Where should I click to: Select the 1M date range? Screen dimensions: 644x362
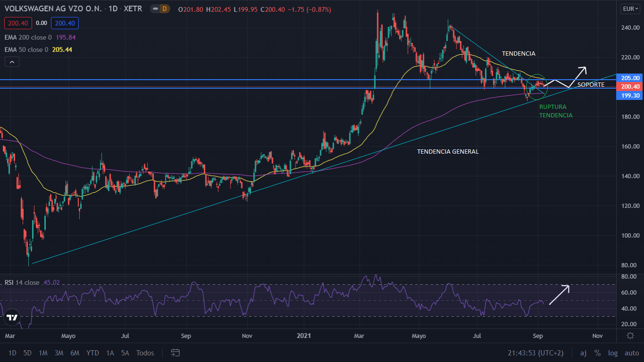coord(43,353)
